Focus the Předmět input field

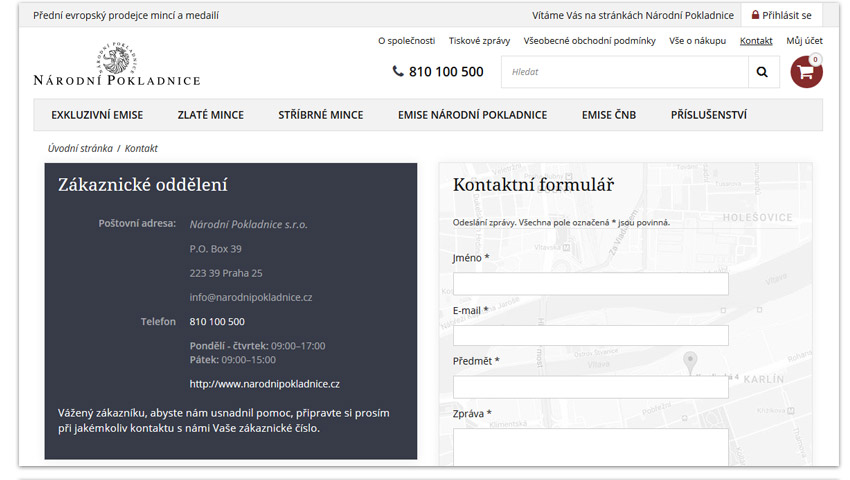(590, 387)
